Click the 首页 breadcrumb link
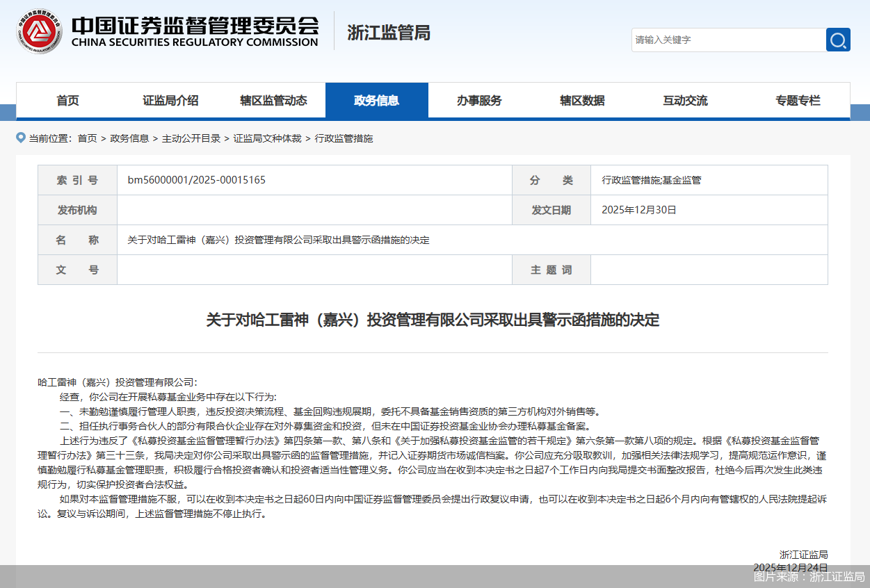 coord(88,138)
